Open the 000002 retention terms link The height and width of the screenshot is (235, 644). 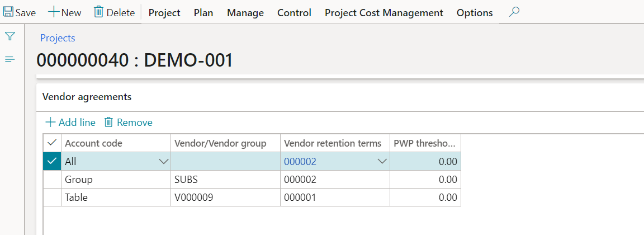[300, 162]
